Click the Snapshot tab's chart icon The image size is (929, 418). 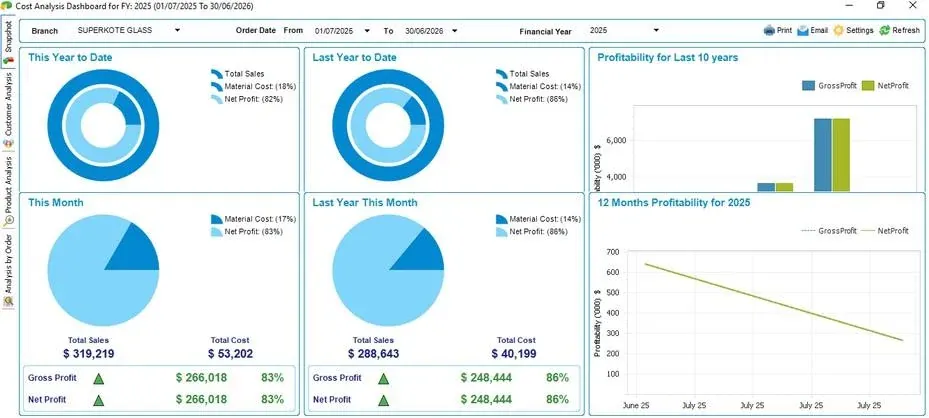pos(9,60)
